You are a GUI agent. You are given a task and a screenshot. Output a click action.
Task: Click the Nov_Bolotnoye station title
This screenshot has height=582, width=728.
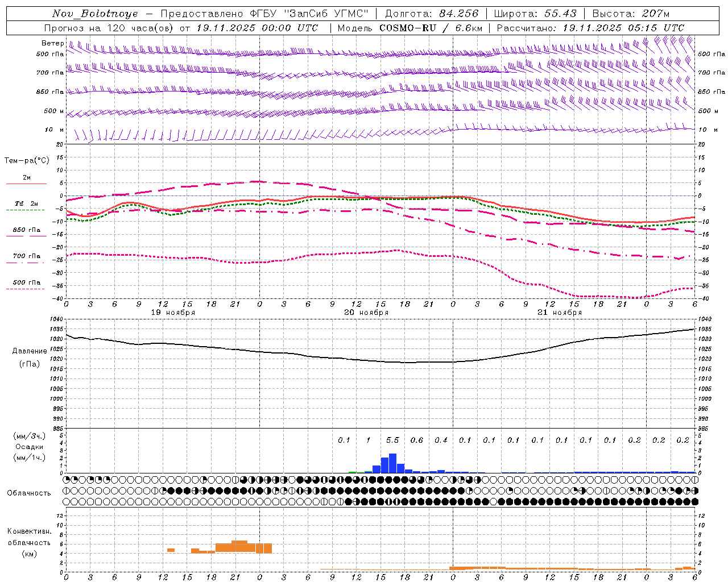(x=95, y=14)
